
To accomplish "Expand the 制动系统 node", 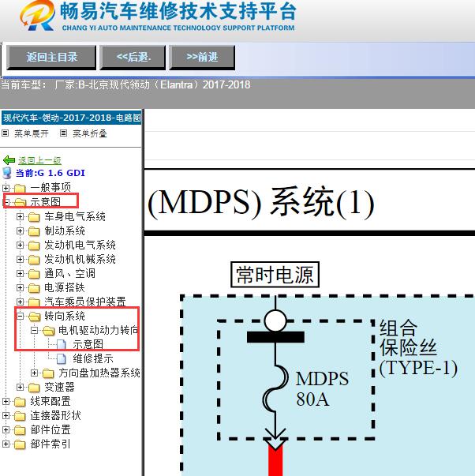I will pyautogui.click(x=20, y=231).
